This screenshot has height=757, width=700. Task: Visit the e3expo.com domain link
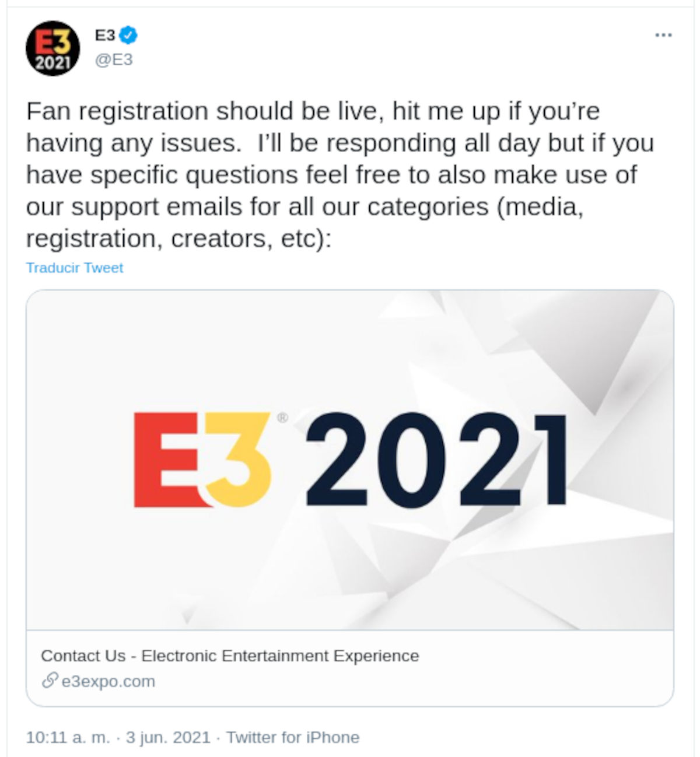point(108,681)
